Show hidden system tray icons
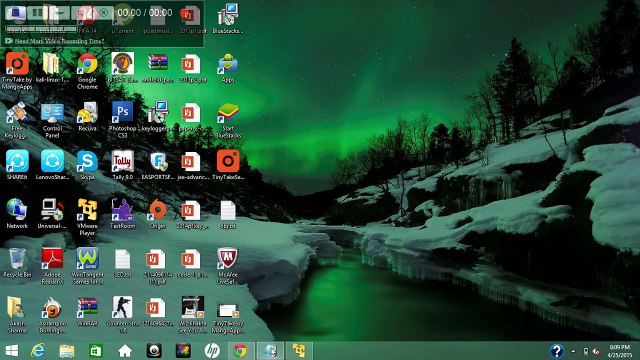The height and width of the screenshot is (360, 640). (573, 351)
